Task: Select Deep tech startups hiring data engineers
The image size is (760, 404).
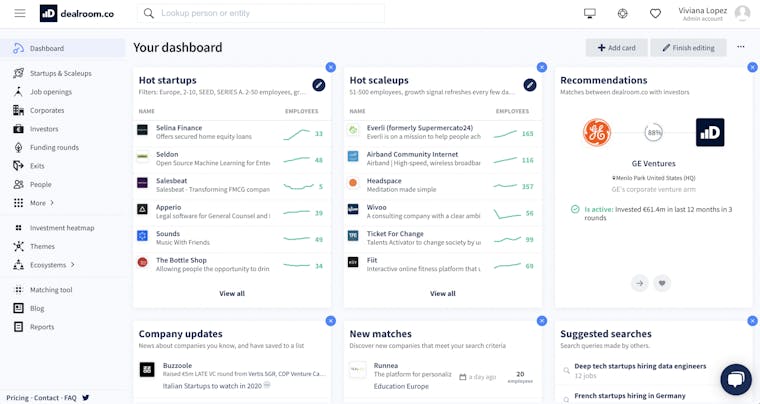Action: tap(640, 366)
